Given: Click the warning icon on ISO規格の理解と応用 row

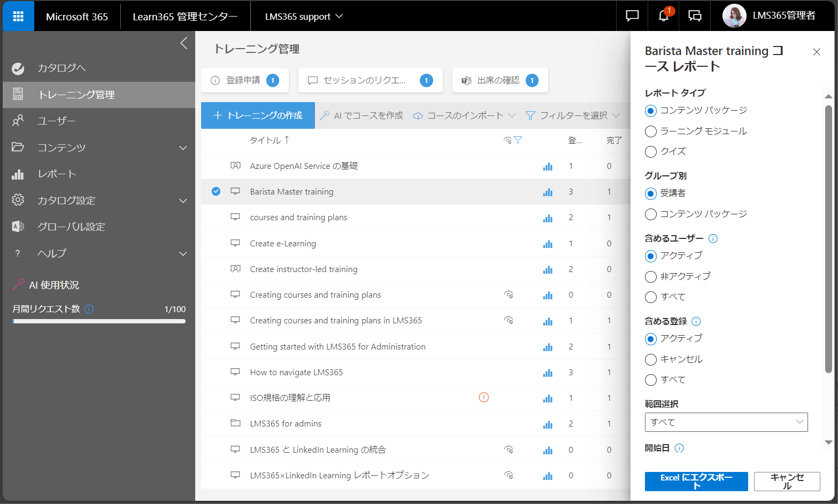Looking at the screenshot, I should (483, 397).
